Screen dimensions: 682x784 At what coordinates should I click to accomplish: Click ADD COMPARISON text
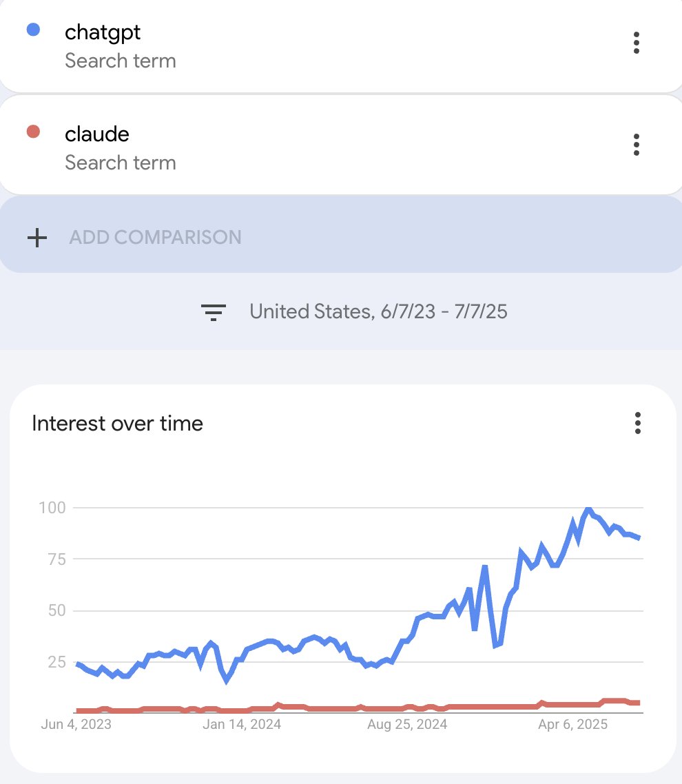[155, 238]
